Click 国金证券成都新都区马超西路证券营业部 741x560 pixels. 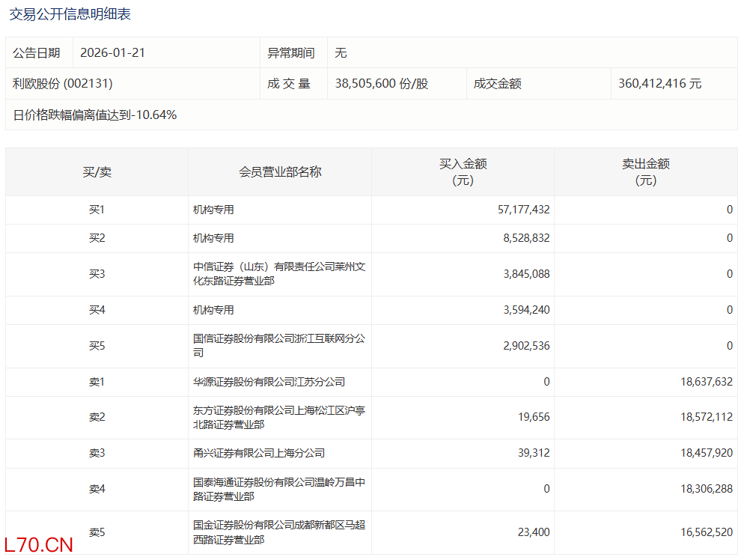278,532
